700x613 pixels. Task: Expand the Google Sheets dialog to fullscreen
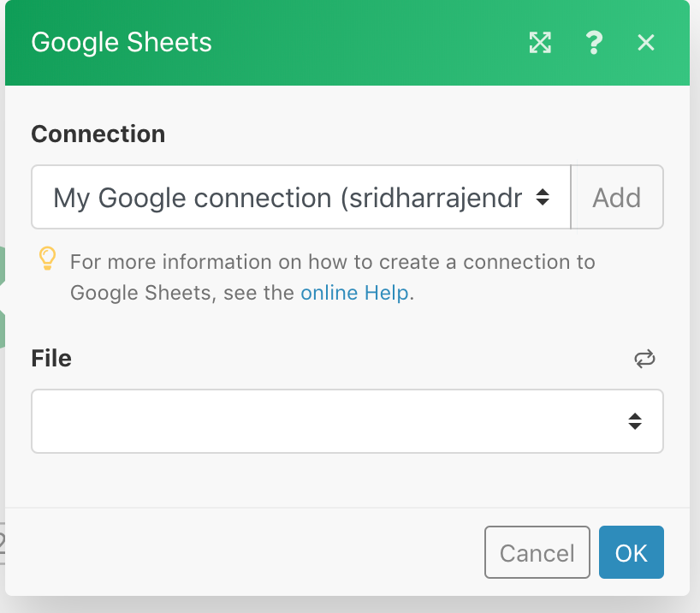coord(540,43)
